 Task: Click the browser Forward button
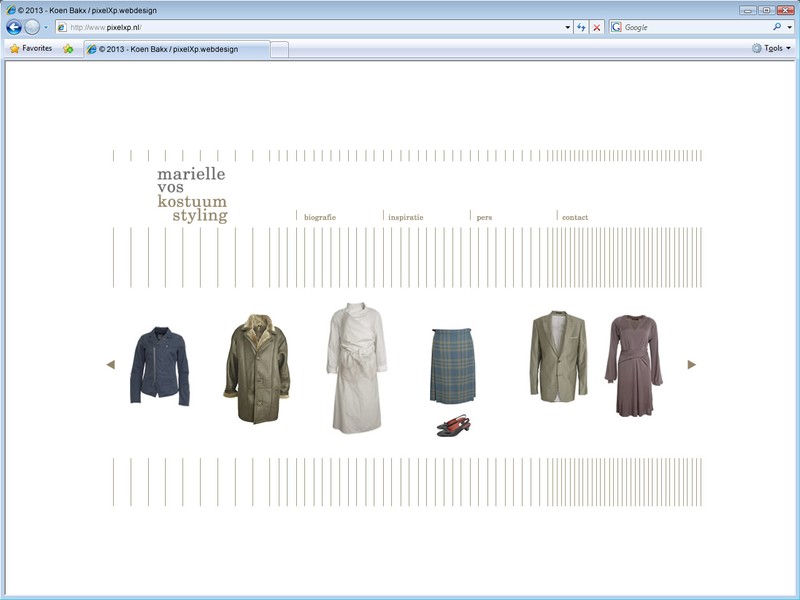[32, 27]
